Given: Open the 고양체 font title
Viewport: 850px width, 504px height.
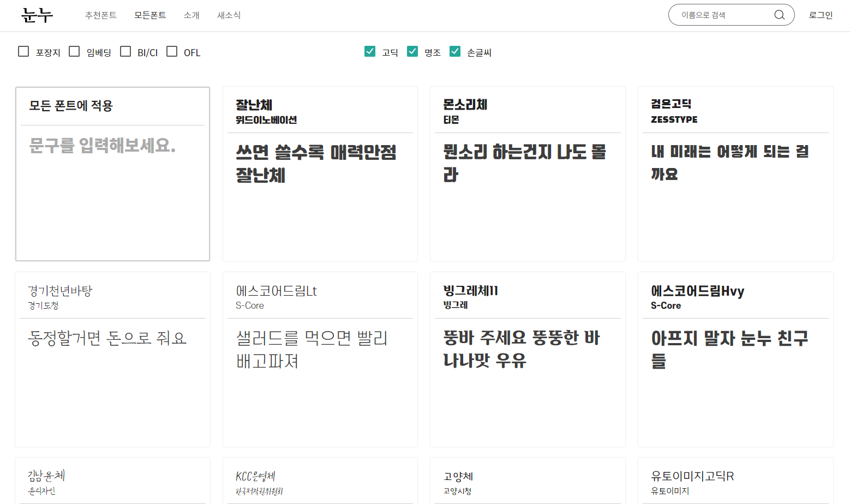Looking at the screenshot, I should [x=458, y=476].
